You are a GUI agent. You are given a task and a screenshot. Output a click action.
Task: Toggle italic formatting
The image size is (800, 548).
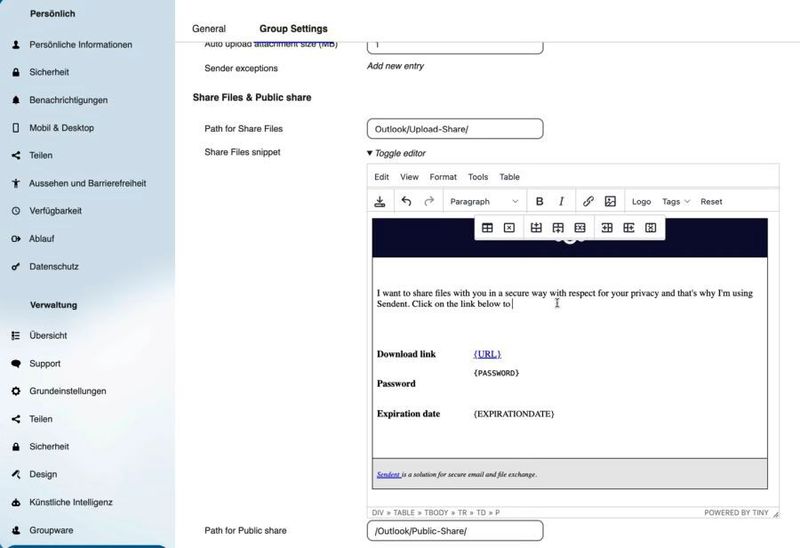click(561, 202)
